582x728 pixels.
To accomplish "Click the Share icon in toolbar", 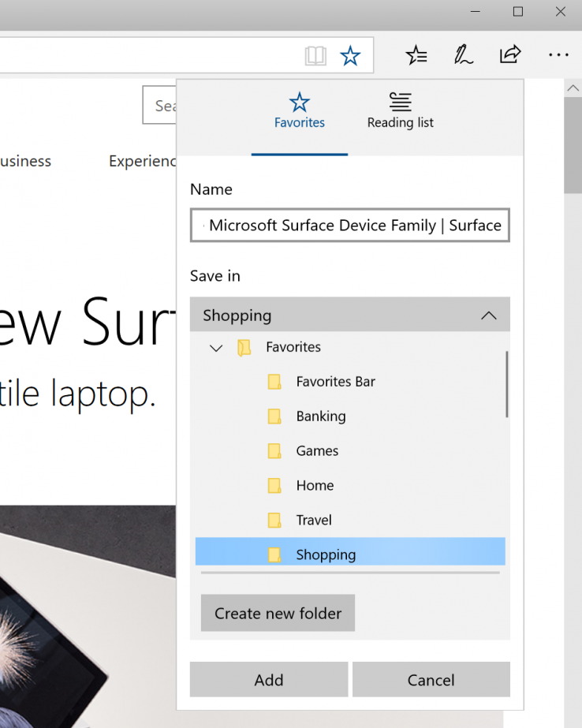I will point(510,54).
